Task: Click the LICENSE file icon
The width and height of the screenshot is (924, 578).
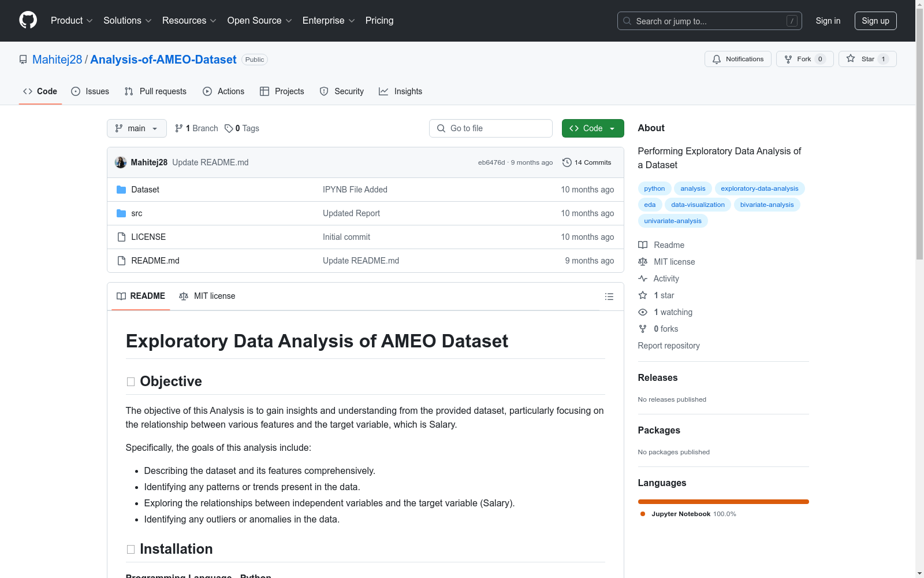Action: pos(121,237)
